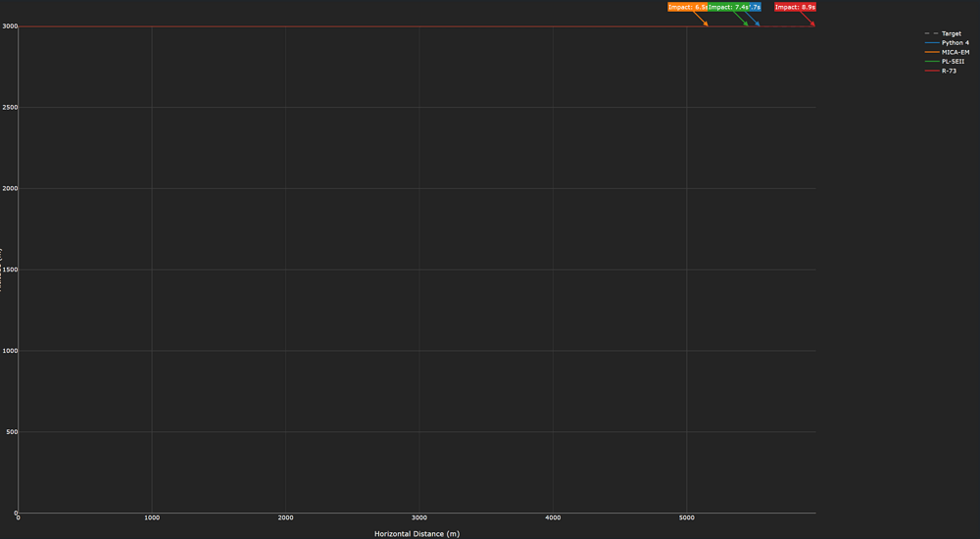Toggle the R-73 legend entry
980x539 pixels.
[x=940, y=72]
